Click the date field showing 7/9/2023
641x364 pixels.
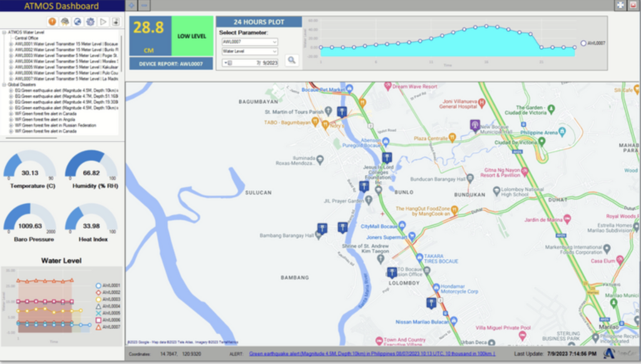[x=253, y=63]
